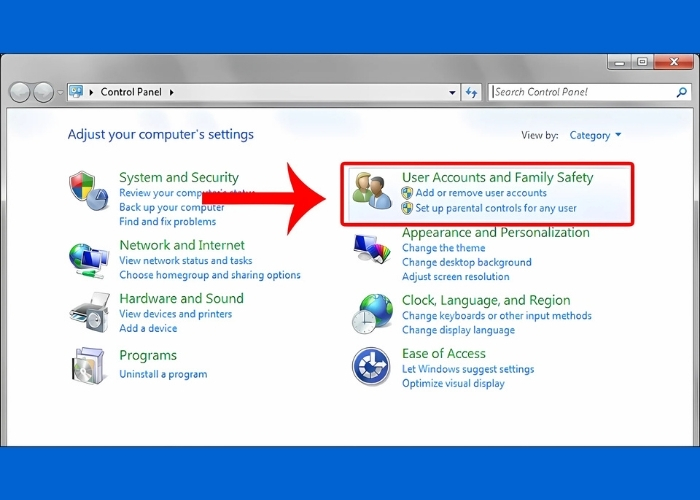Click View devices and printers link
This screenshot has height=500, width=700.
175,314
